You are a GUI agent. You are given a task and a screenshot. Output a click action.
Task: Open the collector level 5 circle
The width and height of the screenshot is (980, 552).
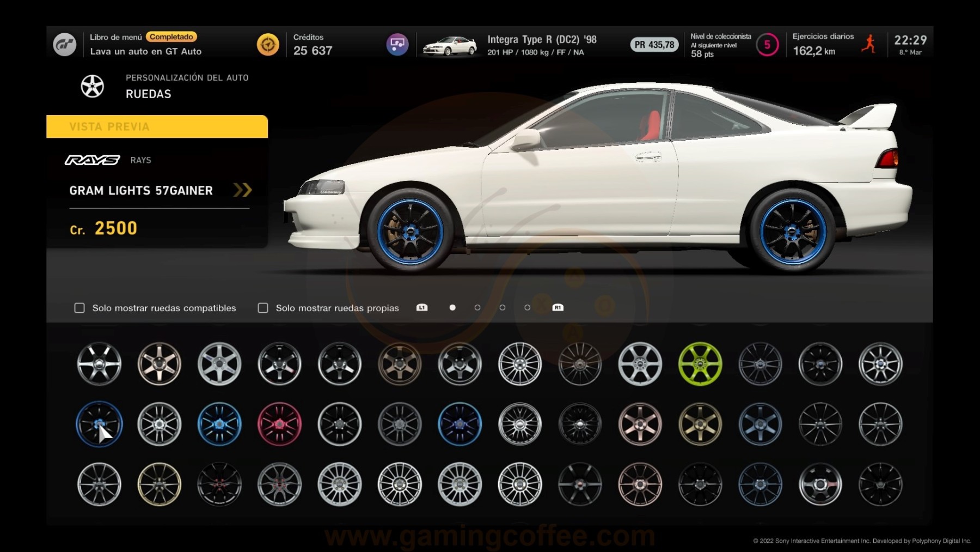[x=767, y=45]
